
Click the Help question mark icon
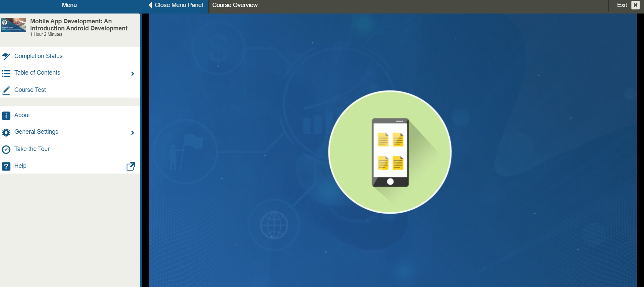click(6, 166)
